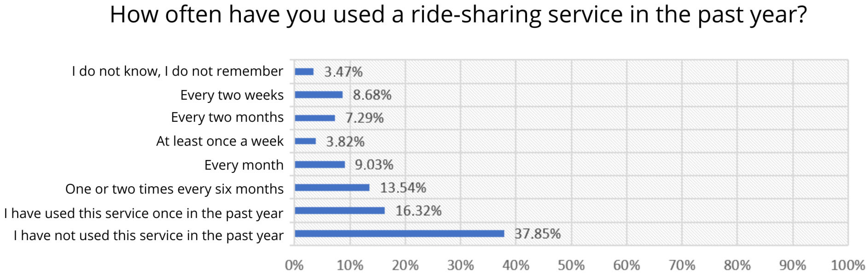The width and height of the screenshot is (868, 277).
Task: Select the 100% axis tick label
Action: [847, 265]
